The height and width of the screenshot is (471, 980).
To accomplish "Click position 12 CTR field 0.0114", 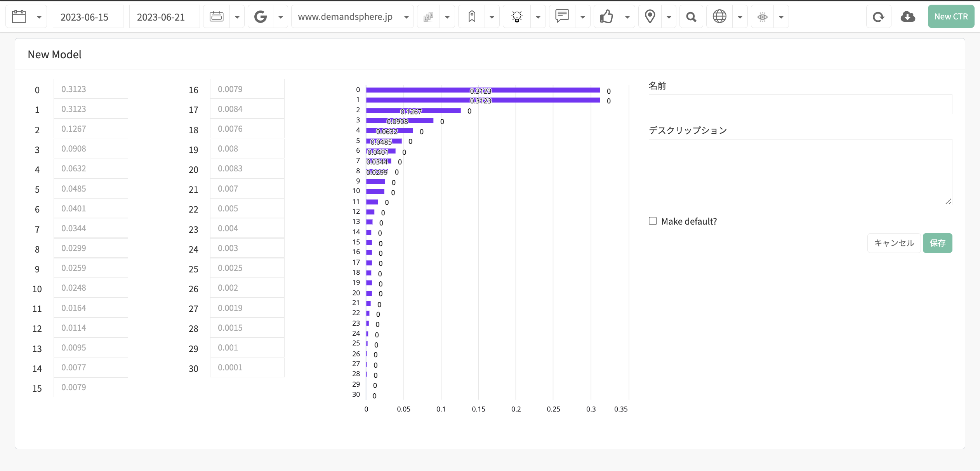I will click(x=90, y=328).
